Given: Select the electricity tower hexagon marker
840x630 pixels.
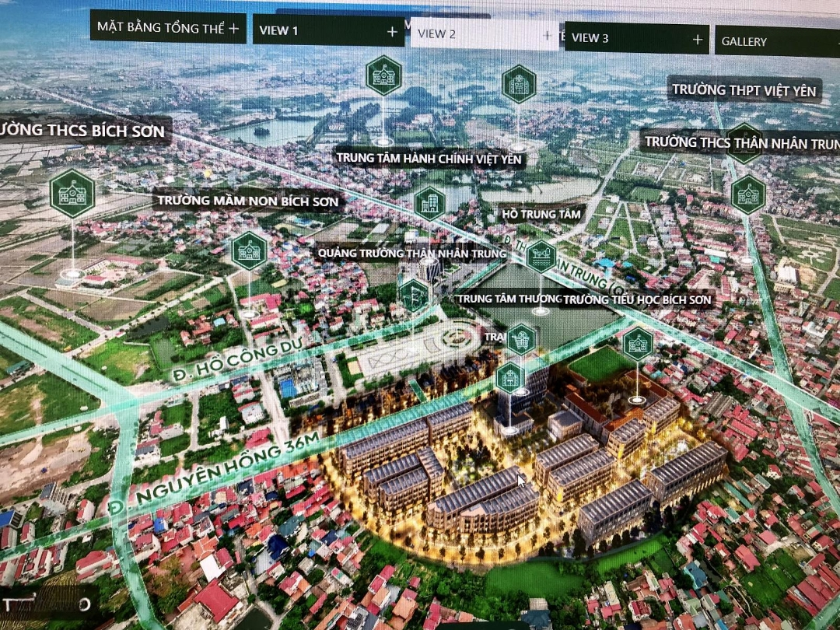Looking at the screenshot, I should pyautogui.click(x=414, y=296).
